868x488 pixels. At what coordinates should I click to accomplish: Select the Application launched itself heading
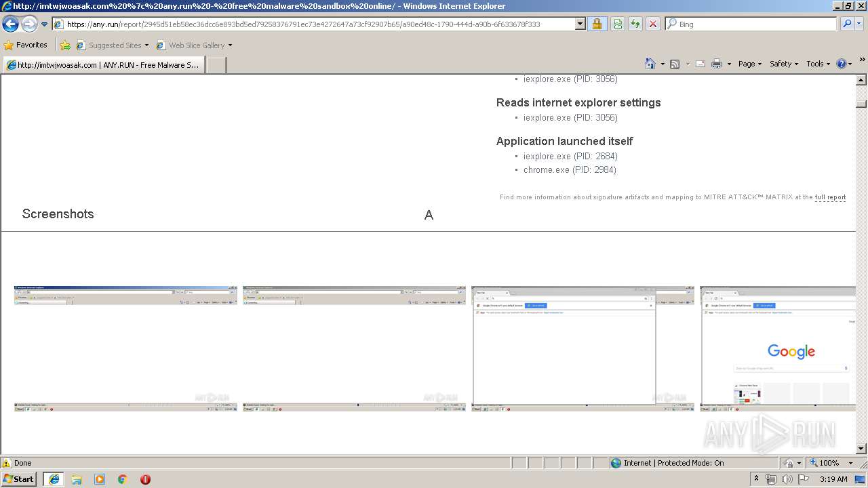564,142
